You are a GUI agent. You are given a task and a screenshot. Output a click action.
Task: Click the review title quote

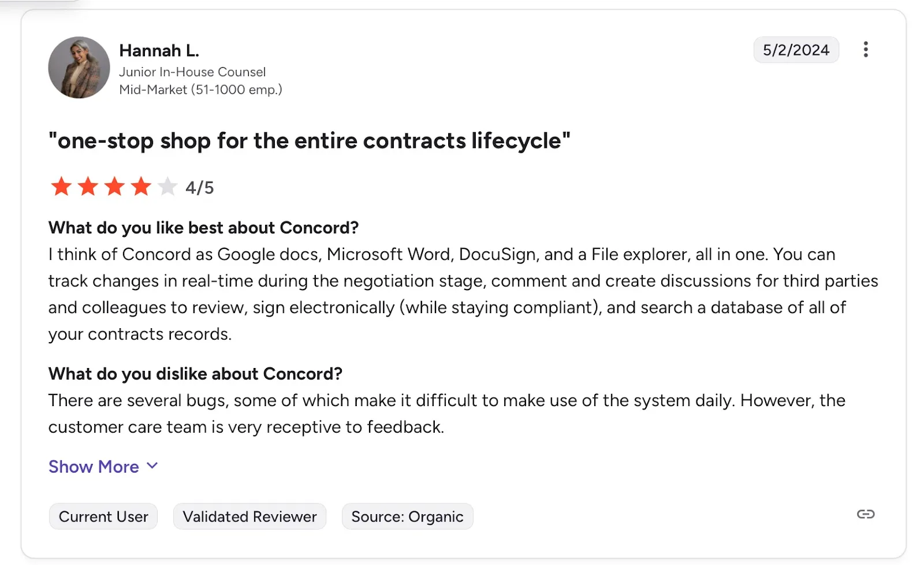[x=309, y=140]
